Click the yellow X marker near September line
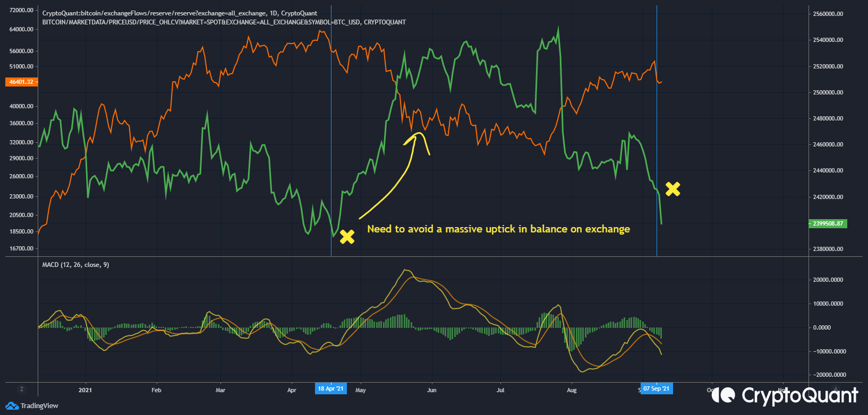 pos(673,189)
